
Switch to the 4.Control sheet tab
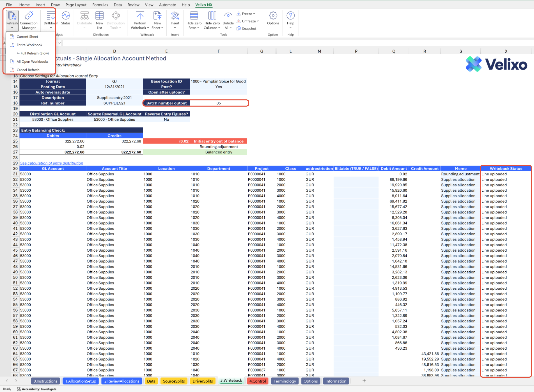point(257,381)
